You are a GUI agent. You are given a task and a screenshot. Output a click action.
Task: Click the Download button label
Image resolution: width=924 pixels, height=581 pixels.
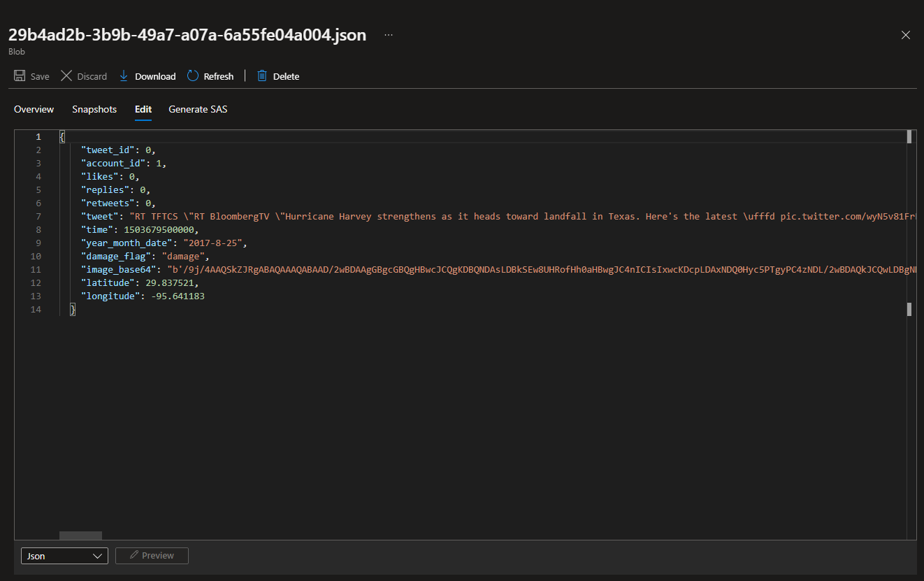coord(155,76)
